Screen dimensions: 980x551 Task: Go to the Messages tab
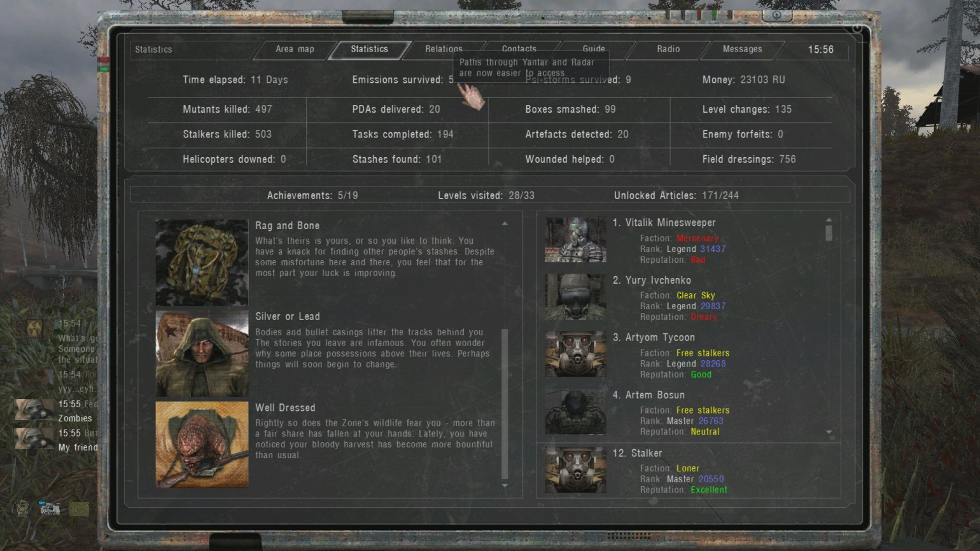pyautogui.click(x=742, y=49)
